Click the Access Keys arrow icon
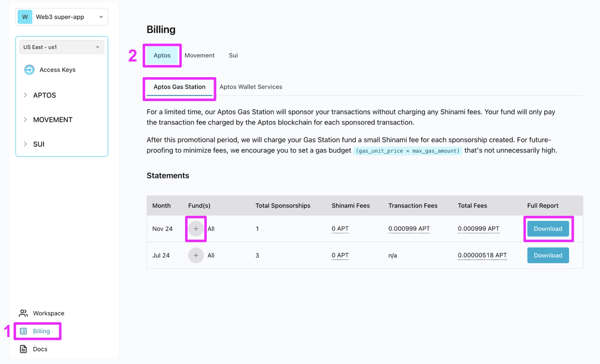This screenshot has height=364, width=600. [29, 70]
